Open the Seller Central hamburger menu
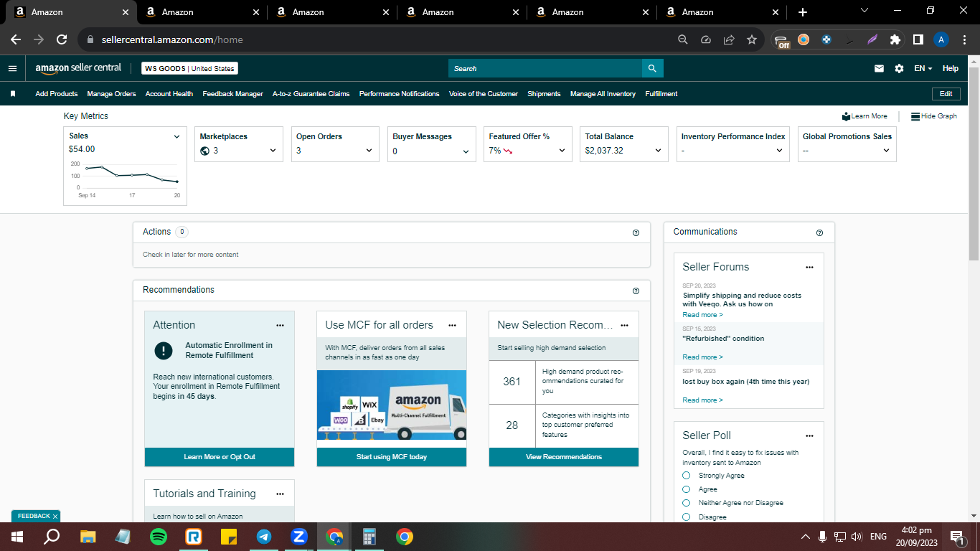 [x=12, y=68]
